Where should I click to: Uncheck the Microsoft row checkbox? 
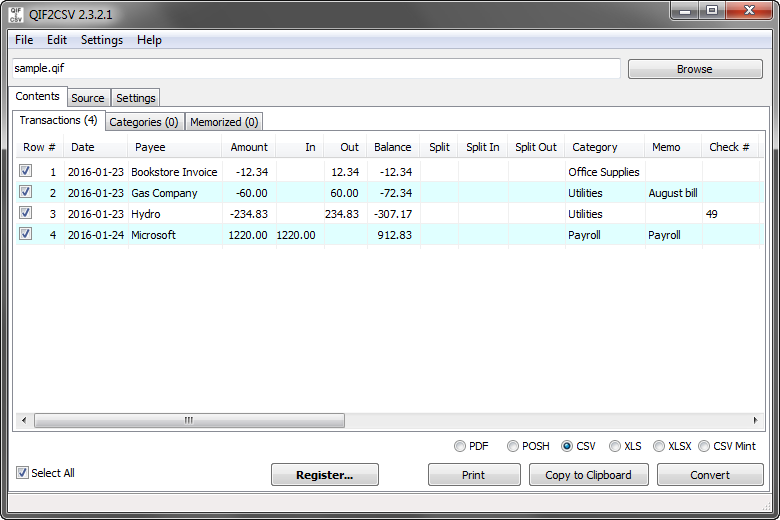(25, 235)
